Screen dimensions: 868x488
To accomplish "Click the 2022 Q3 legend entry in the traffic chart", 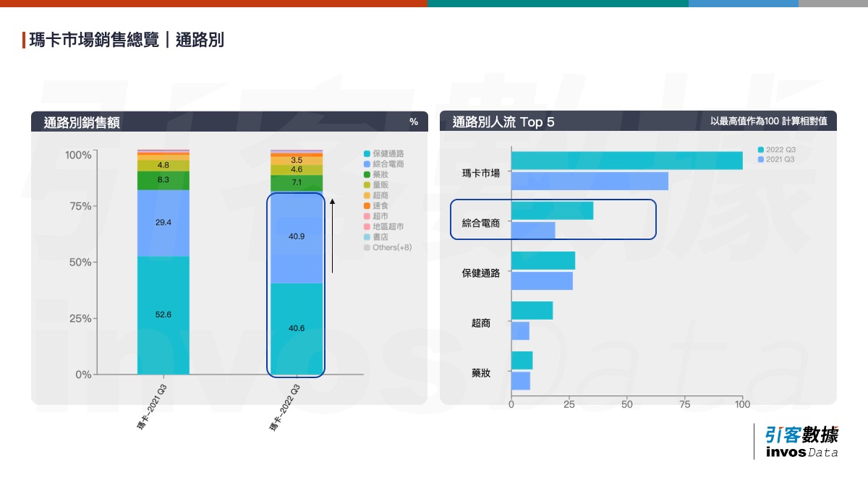I will point(776,150).
